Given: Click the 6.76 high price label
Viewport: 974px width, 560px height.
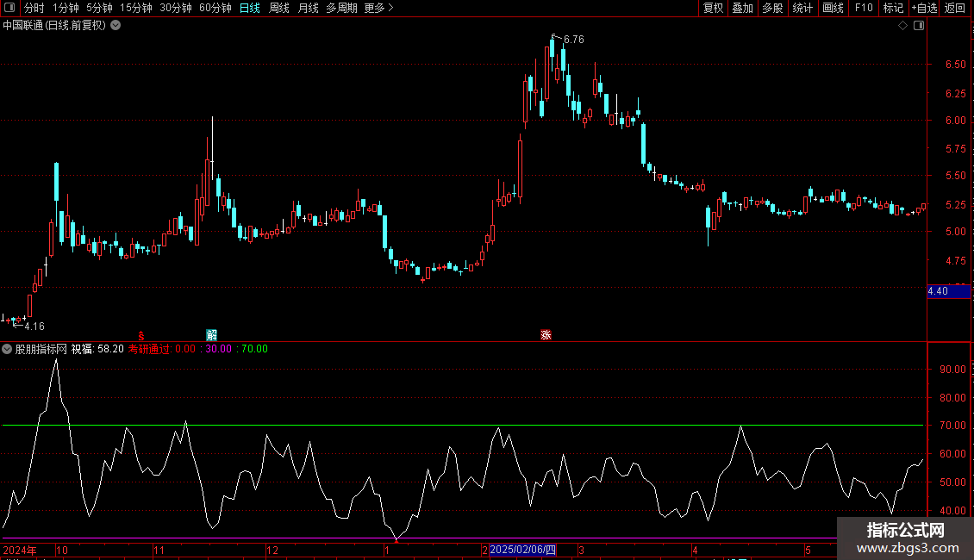Looking at the screenshot, I should (574, 40).
